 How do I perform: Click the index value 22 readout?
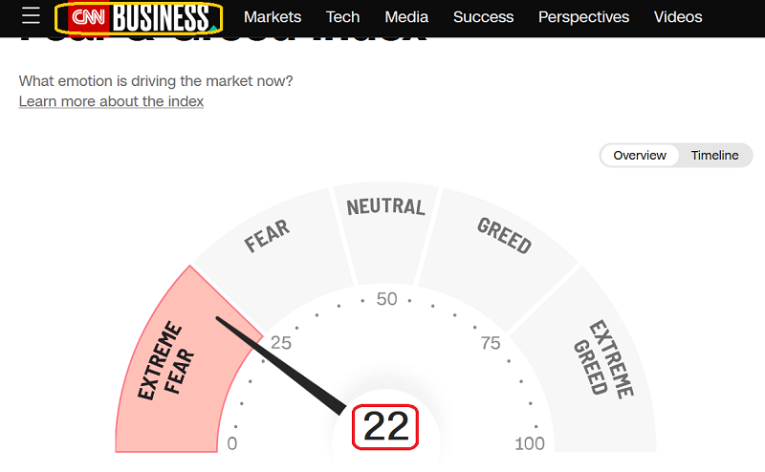tap(385, 427)
